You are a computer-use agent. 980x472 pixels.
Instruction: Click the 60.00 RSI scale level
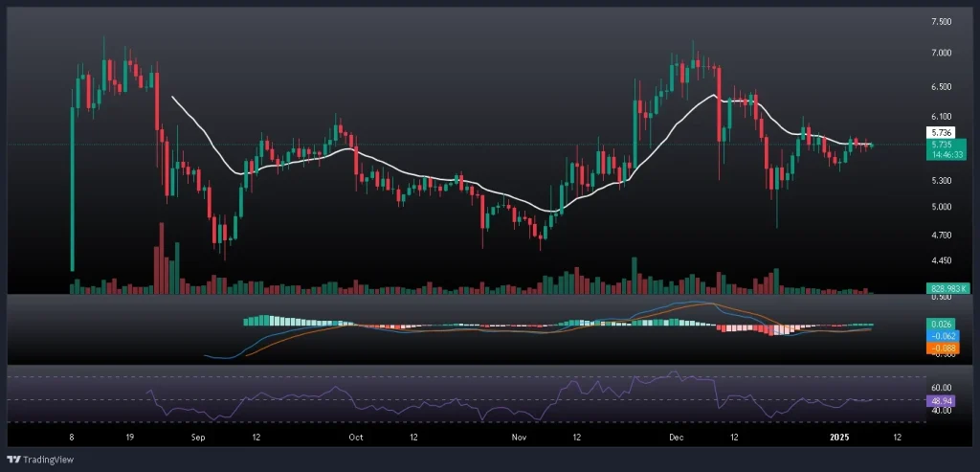(941, 388)
